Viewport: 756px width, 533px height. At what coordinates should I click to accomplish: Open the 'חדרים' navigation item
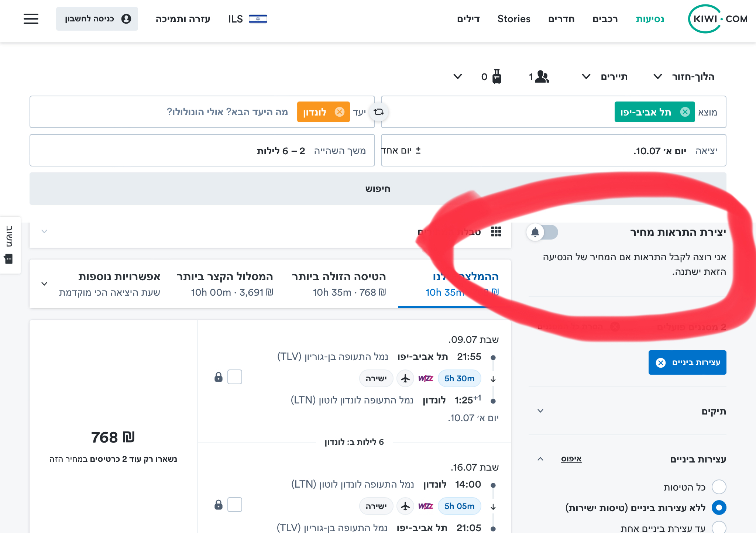[x=561, y=19]
